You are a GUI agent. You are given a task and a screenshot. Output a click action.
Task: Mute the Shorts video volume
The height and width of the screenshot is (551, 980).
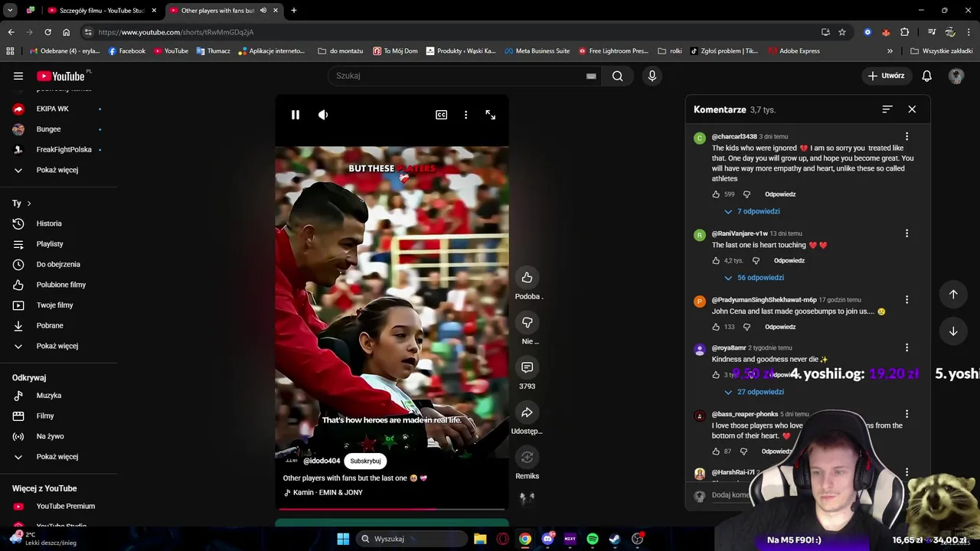click(x=323, y=115)
